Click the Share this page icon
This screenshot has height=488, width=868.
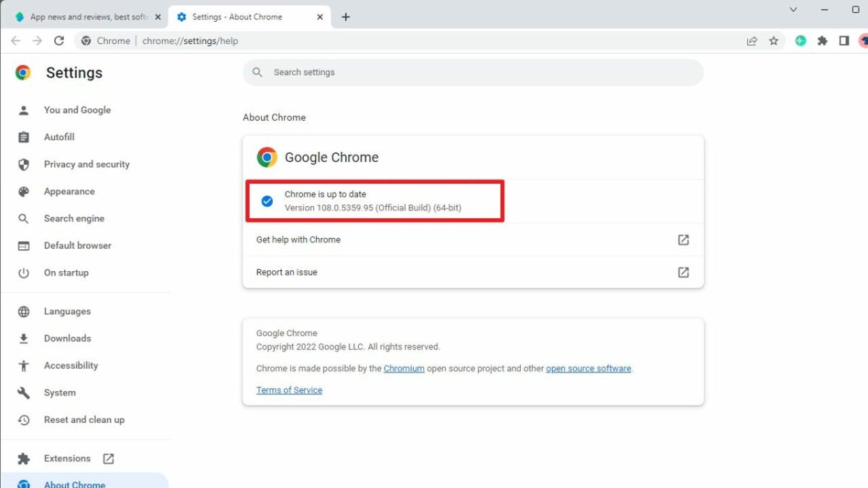click(x=752, y=41)
